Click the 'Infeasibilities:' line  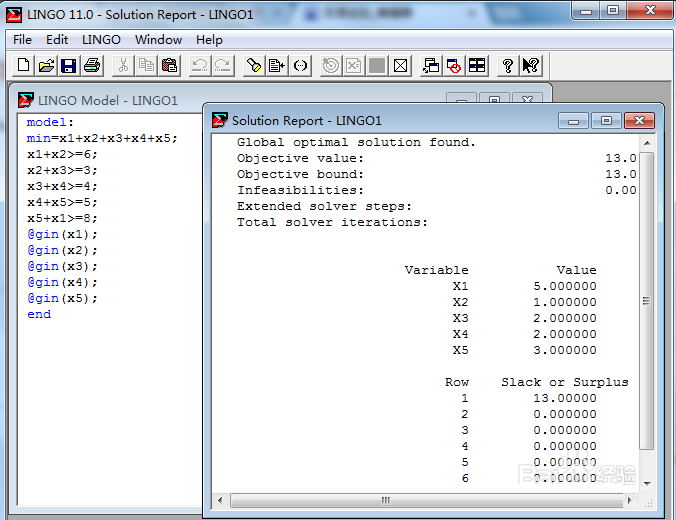[300, 190]
